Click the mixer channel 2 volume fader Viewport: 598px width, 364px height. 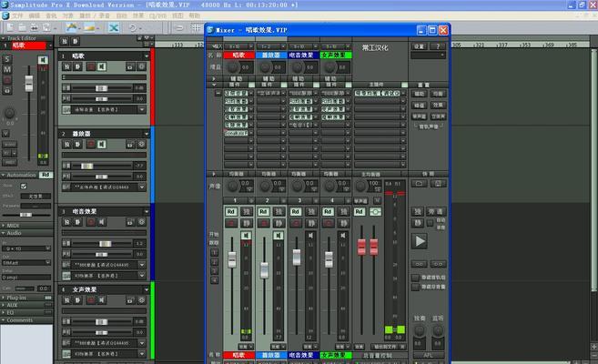point(264,270)
